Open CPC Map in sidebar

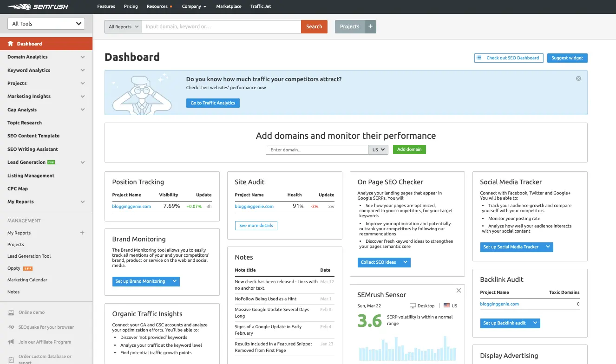18,188
